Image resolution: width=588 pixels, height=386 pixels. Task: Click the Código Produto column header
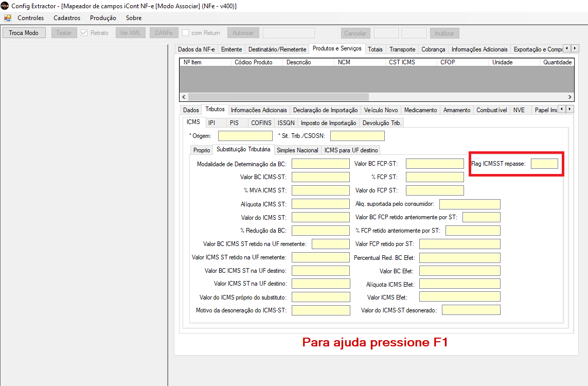click(257, 62)
